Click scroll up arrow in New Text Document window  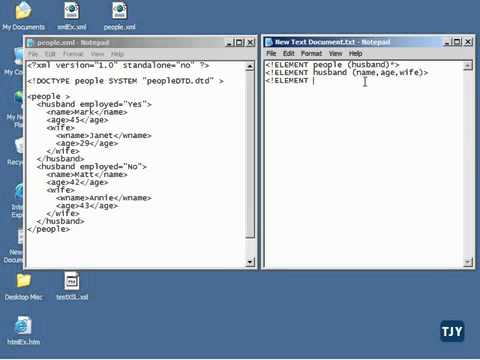point(468,66)
